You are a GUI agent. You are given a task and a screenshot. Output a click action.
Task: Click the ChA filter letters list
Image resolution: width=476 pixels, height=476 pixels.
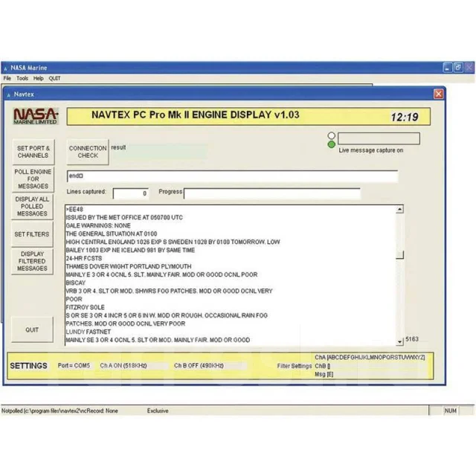click(370, 357)
